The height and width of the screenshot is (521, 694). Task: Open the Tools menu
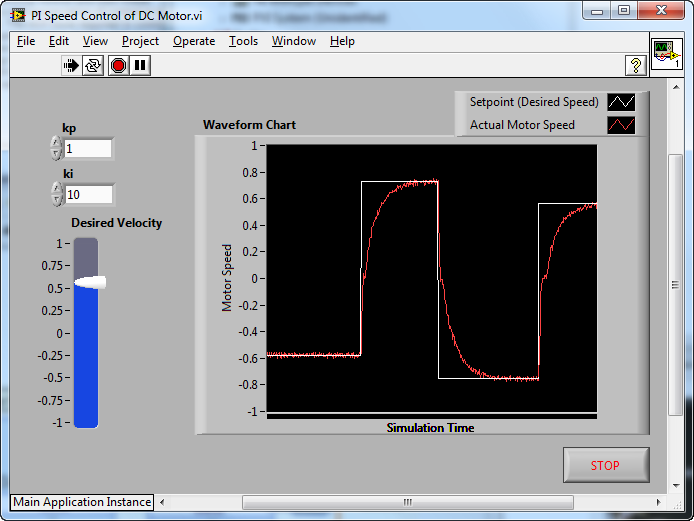coord(243,41)
